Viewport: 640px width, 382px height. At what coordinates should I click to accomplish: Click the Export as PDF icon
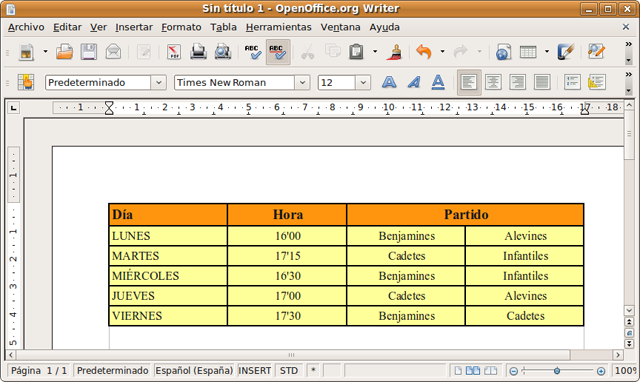pos(174,52)
